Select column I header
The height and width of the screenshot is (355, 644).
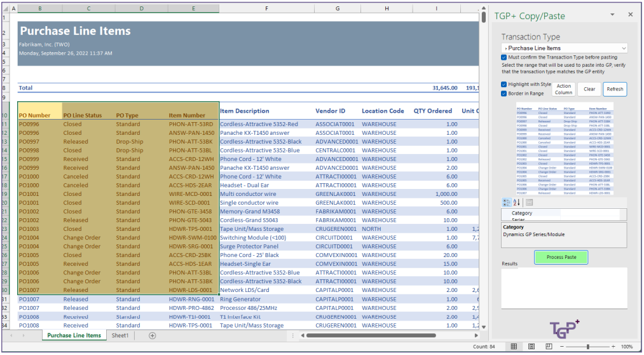click(x=436, y=9)
